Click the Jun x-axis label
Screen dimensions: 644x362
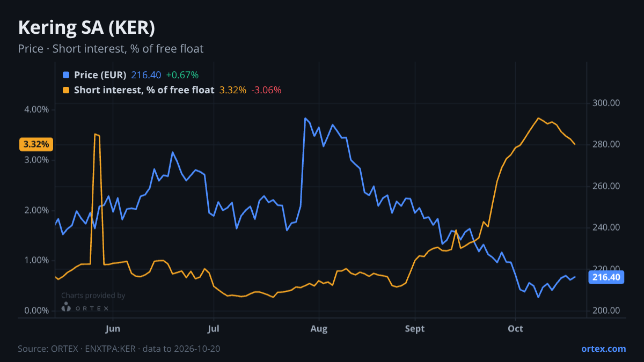pyautogui.click(x=113, y=328)
